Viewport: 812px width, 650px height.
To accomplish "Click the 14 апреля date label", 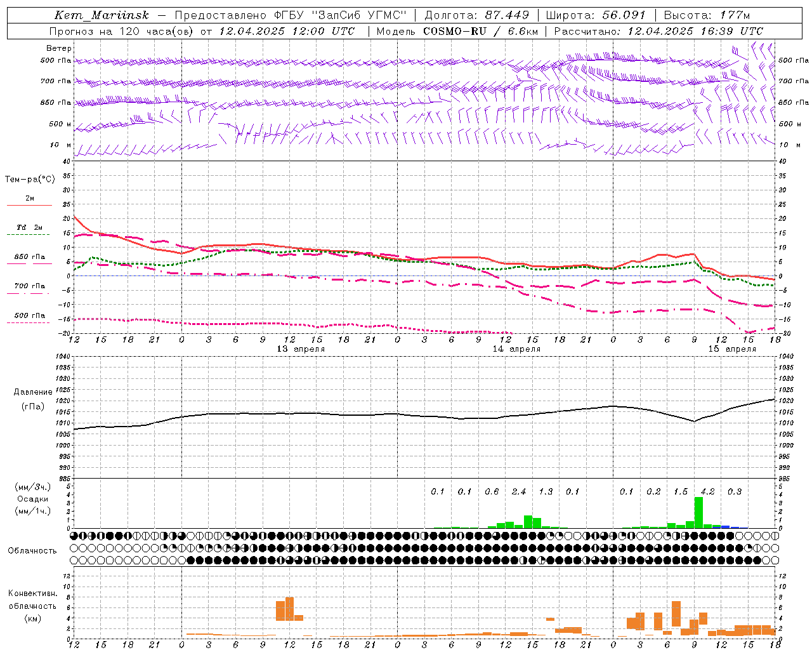I will 516,349.
